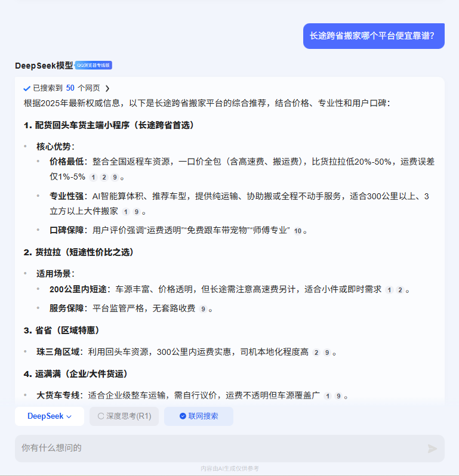Click the 内容由AI生成仅供参考 disclaimer
The image size is (459, 476).
230,469
